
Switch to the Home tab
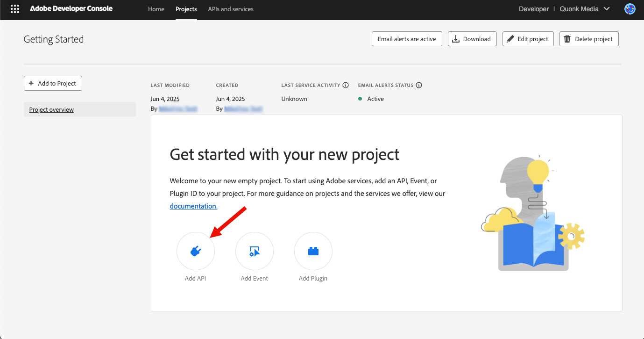[x=156, y=9]
